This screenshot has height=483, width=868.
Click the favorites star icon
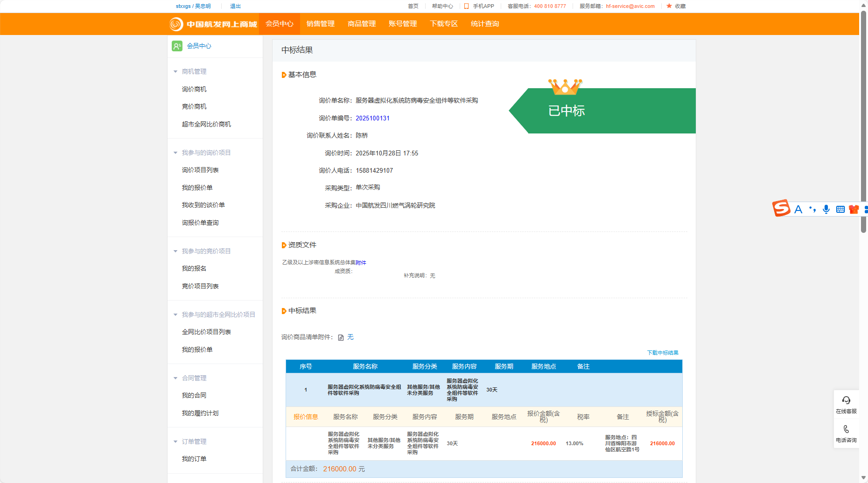pos(669,6)
